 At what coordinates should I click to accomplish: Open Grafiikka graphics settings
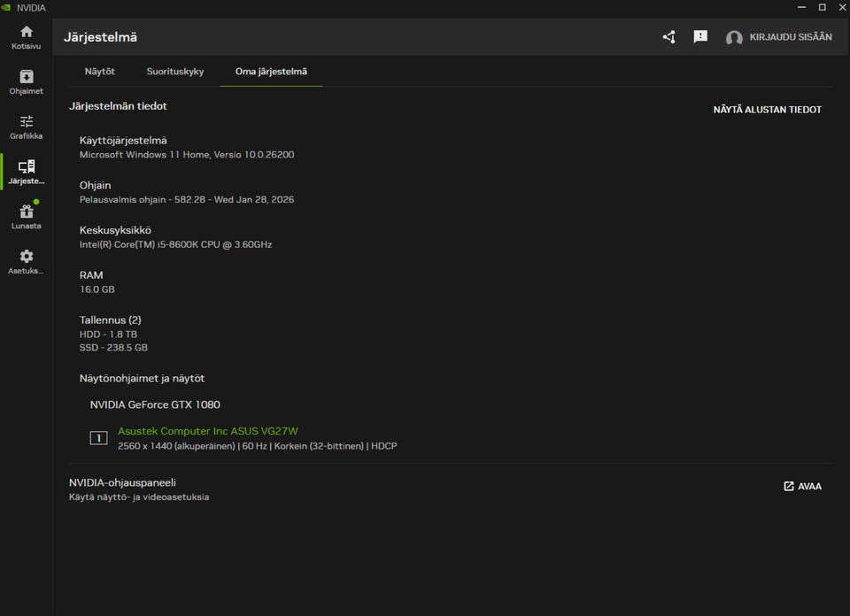pyautogui.click(x=27, y=122)
